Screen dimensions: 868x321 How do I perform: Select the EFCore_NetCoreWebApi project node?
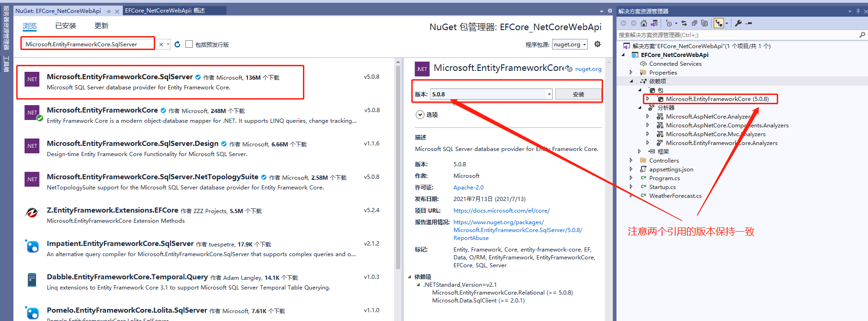click(x=675, y=55)
